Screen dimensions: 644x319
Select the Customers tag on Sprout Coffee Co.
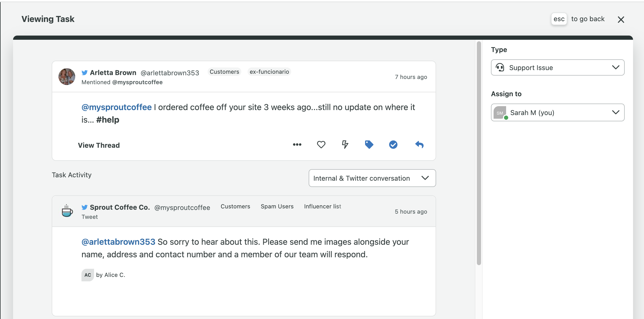(235, 206)
